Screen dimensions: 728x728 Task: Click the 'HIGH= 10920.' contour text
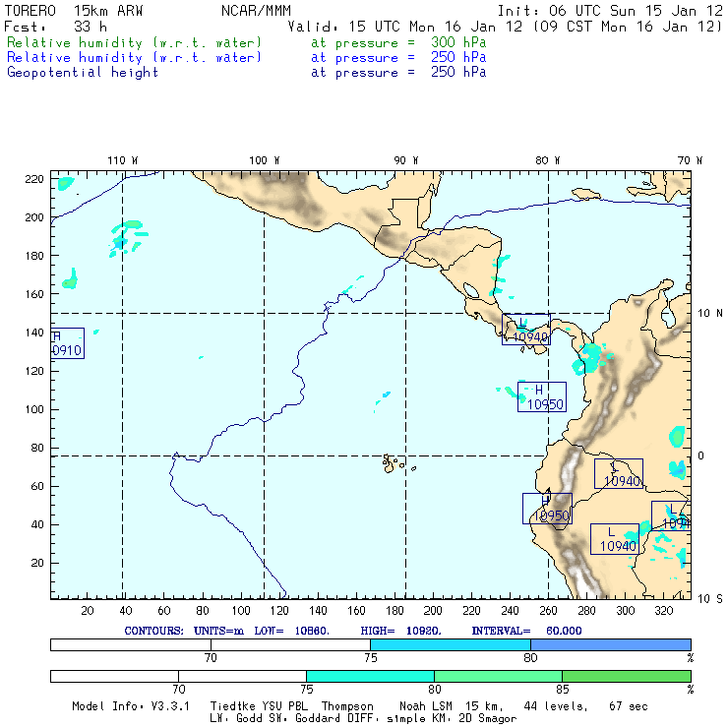[400, 631]
